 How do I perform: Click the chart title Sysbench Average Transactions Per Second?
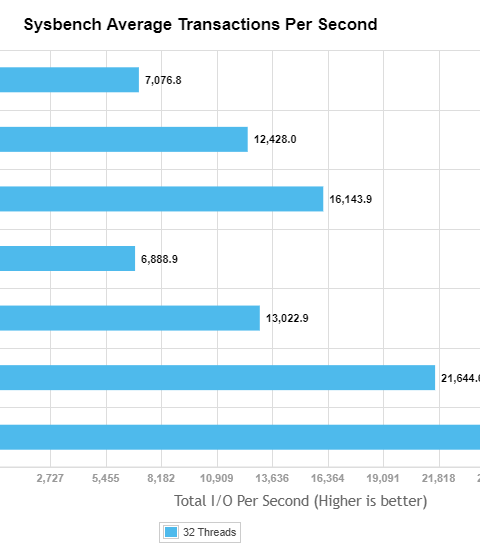click(200, 25)
